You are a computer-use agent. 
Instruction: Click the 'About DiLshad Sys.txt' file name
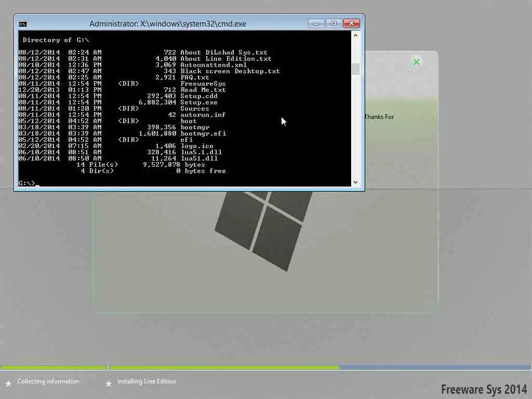(x=224, y=52)
